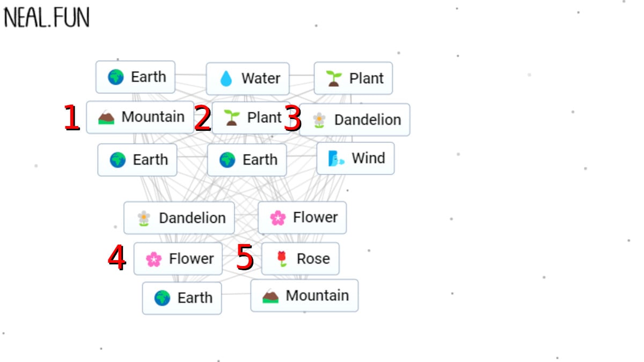Pick the Wind element tile
The image size is (644, 362).
point(355,158)
